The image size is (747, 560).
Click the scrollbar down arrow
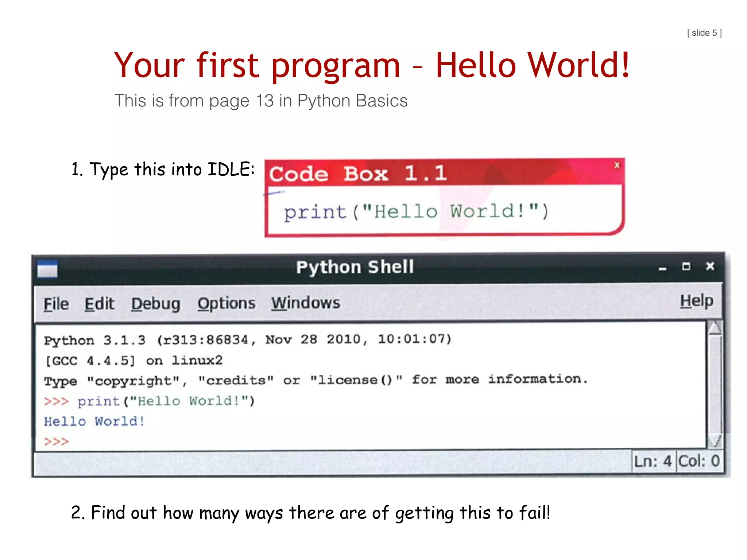(715, 441)
